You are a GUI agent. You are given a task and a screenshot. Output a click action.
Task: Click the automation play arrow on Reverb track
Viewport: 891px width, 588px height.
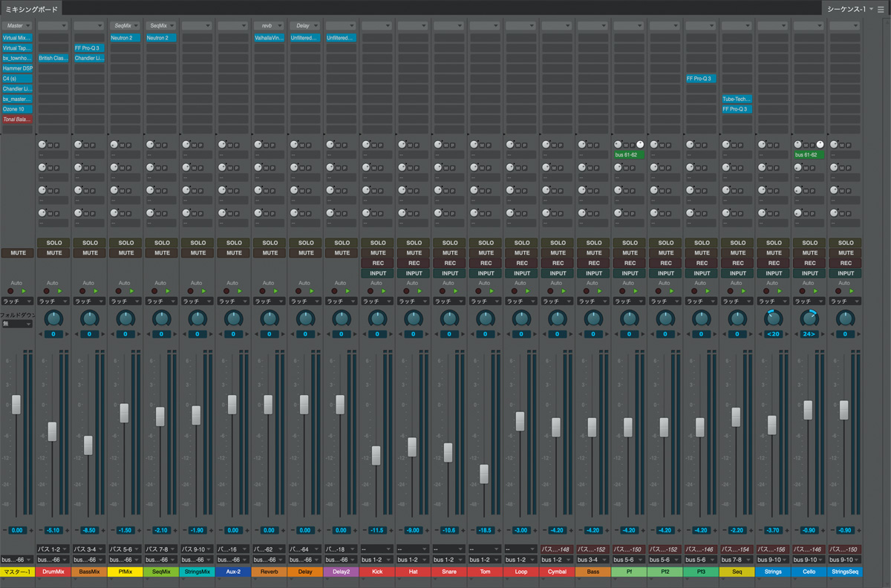coord(275,291)
